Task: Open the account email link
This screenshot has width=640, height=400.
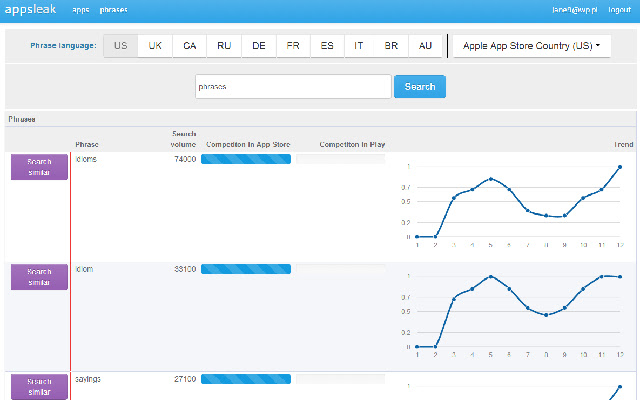Action: [575, 10]
